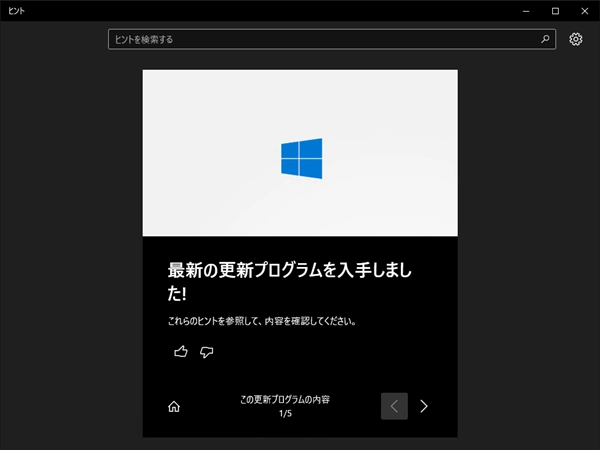The image size is (600, 450).
Task: Click the window title 'ヒント'
Action: coord(16,11)
